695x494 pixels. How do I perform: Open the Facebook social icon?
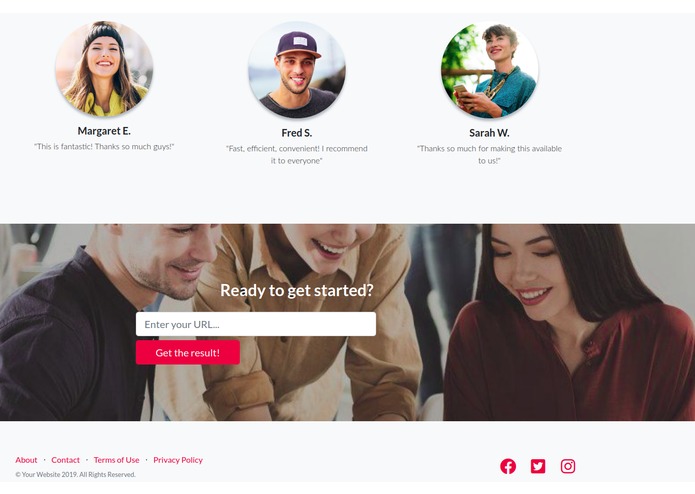tap(508, 466)
